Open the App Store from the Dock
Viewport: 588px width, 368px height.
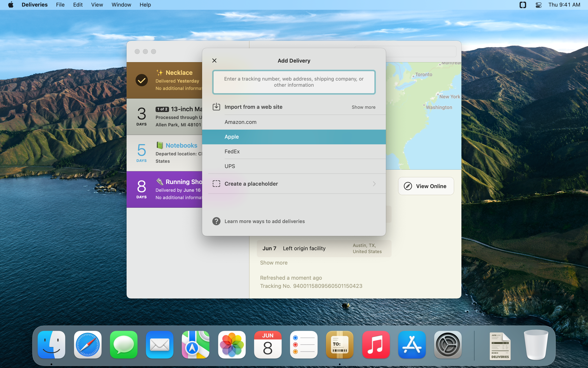412,345
